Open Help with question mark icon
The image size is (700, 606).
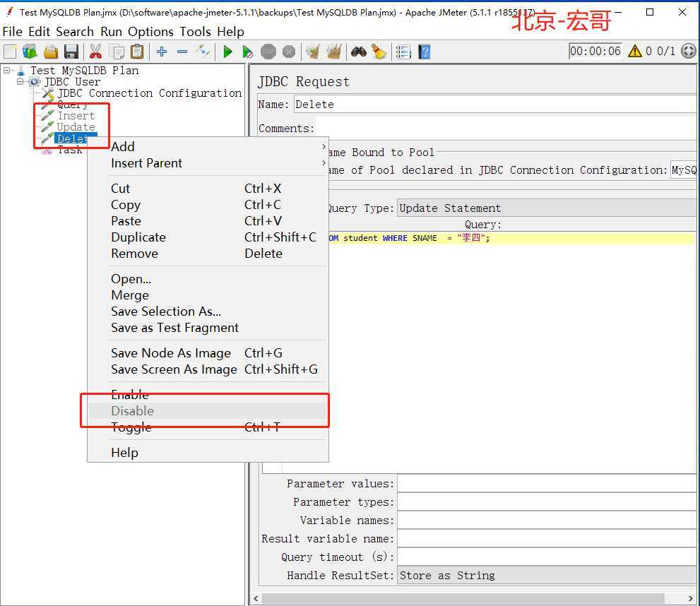[x=425, y=52]
